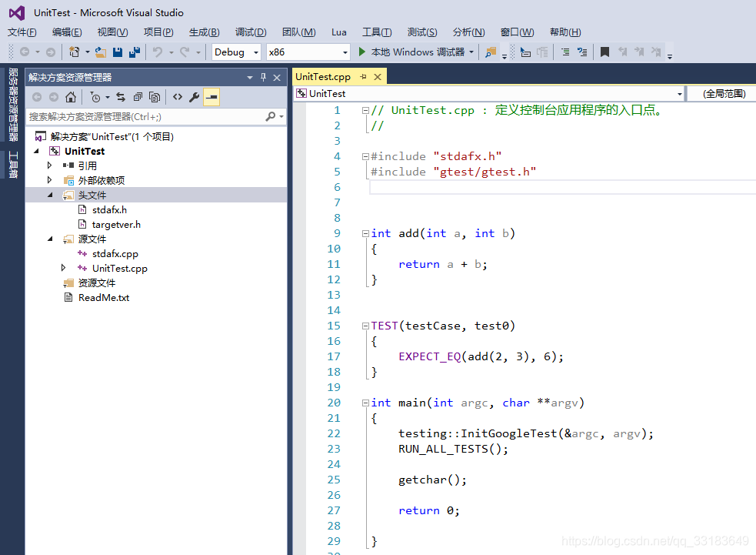The width and height of the screenshot is (756, 555).
Task: Open the 帮助(H) menu
Action: point(565,32)
